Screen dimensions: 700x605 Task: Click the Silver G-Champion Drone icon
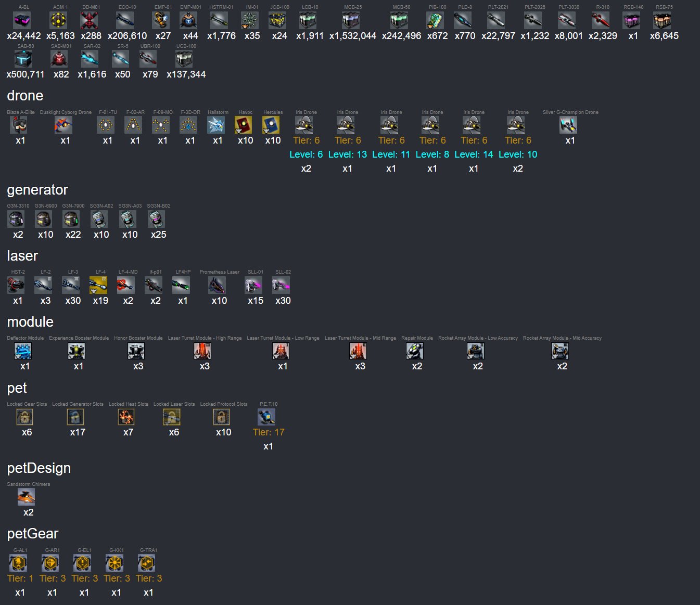(568, 125)
